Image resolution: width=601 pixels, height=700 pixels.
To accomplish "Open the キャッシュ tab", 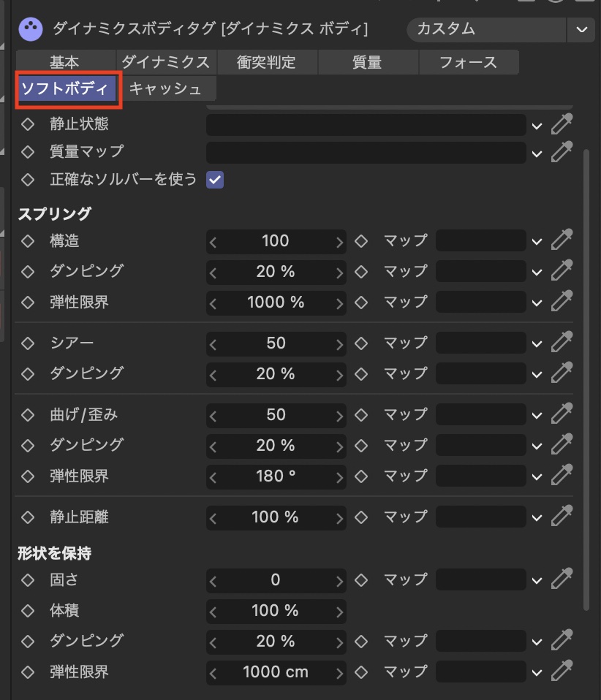I will click(x=165, y=89).
